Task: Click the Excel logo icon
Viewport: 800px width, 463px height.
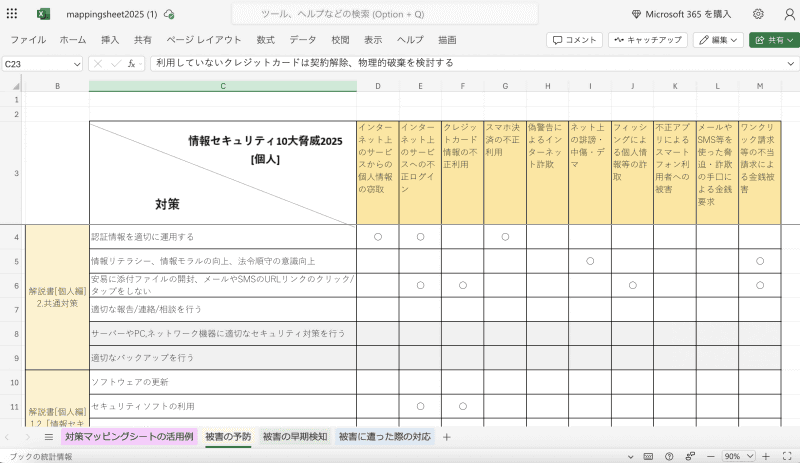Action: 43,14
